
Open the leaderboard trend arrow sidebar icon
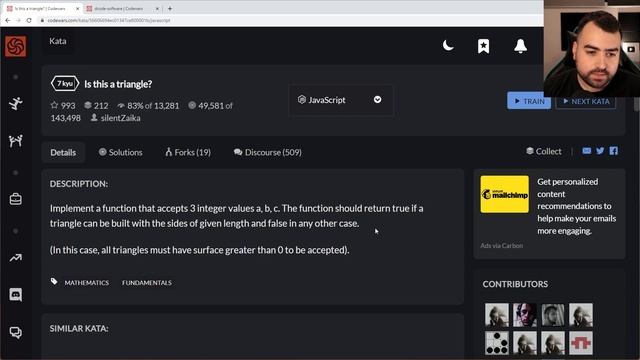click(x=16, y=258)
